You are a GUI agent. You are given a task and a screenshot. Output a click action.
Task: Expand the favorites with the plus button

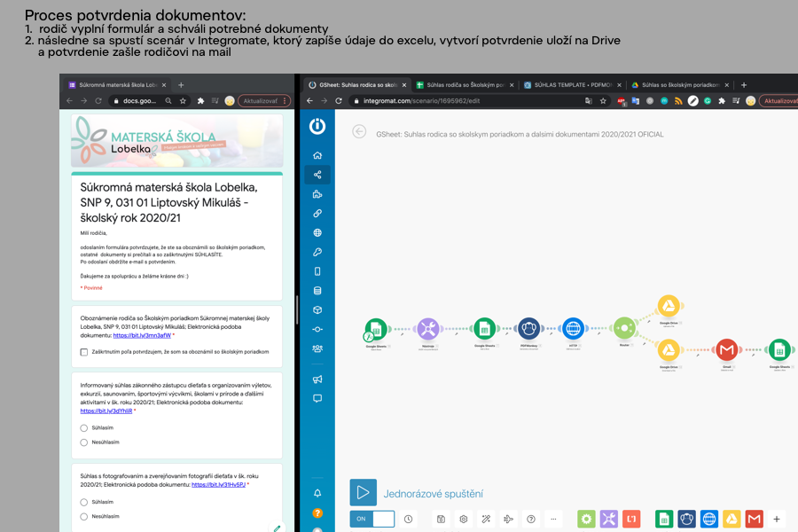[777, 519]
